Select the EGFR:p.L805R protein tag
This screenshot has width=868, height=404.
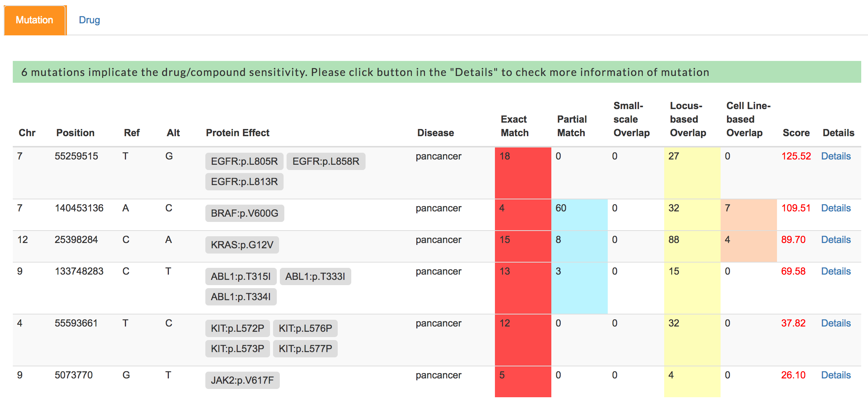click(x=244, y=161)
